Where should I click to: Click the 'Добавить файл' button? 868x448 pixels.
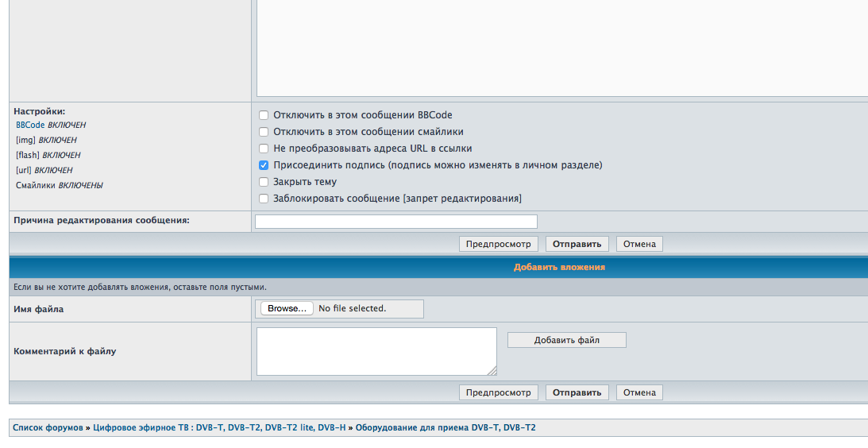[566, 340]
